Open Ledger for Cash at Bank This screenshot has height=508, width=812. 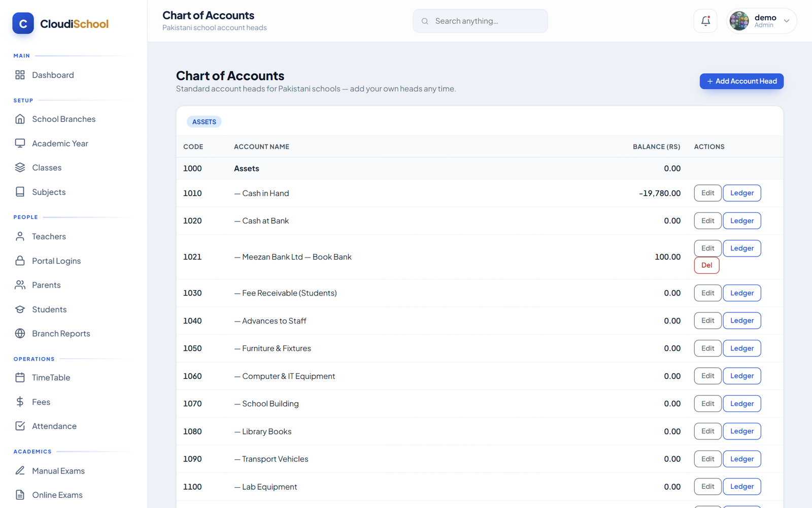[x=742, y=221]
